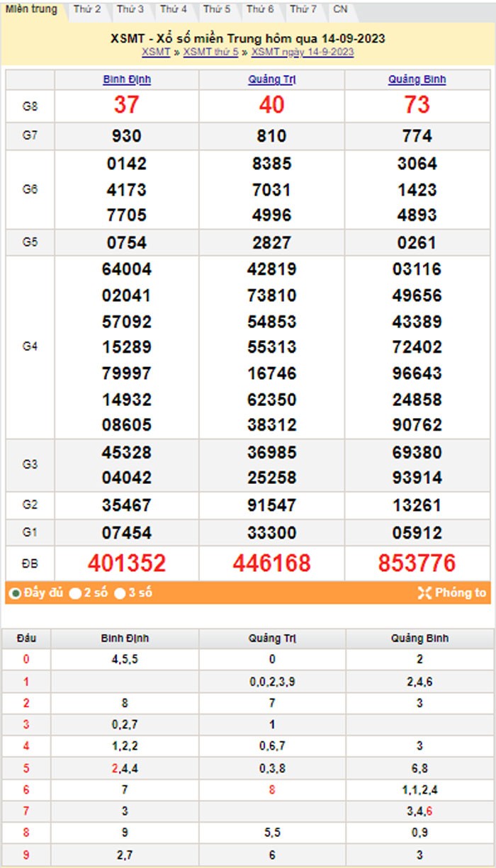Click G4 number 64004
The width and height of the screenshot is (496, 868).
pyautogui.click(x=127, y=269)
